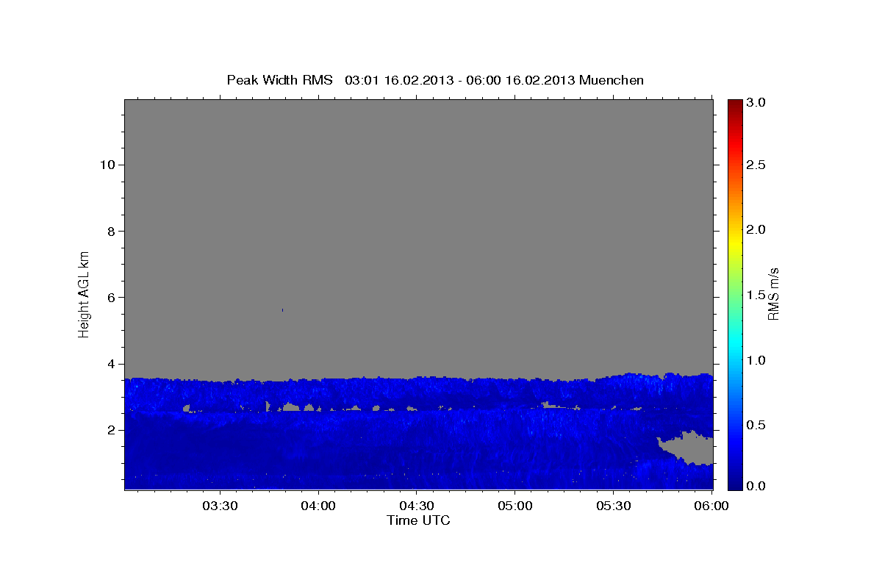
Task: Click the colorbar value 3.0
Action: 757,102
